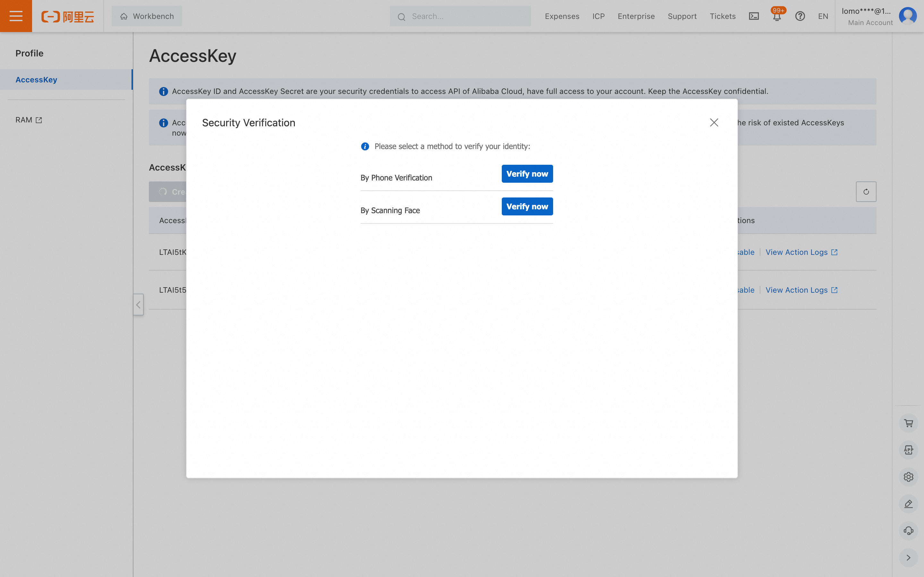Switch language via EN selector
This screenshot has height=577, width=924.
point(823,16)
